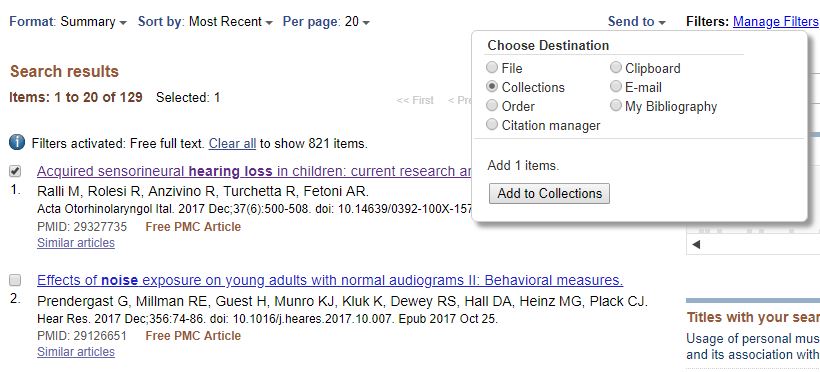Click the left arrow below the timeline chart
The image size is (820, 372).
(696, 244)
